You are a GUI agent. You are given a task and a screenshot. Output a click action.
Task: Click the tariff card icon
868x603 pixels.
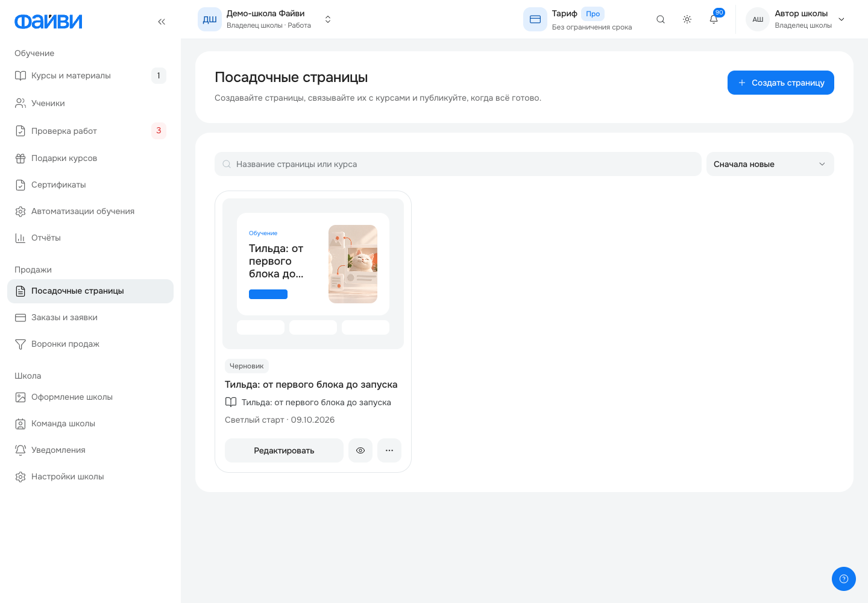(x=535, y=19)
